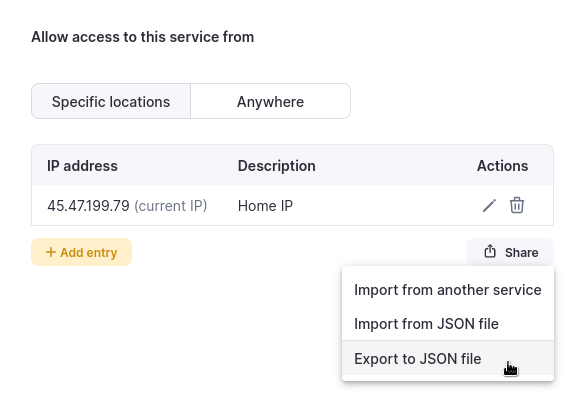586x410 pixels.
Task: Choose Import from JSON file
Action: [x=448, y=324]
